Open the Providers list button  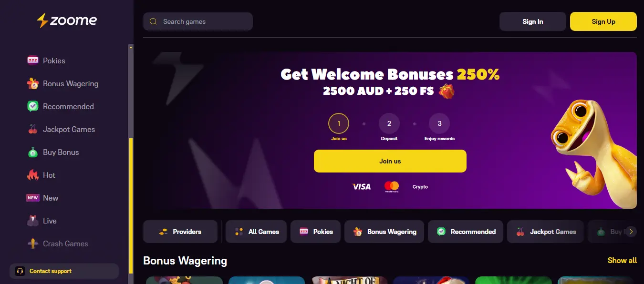tap(180, 232)
